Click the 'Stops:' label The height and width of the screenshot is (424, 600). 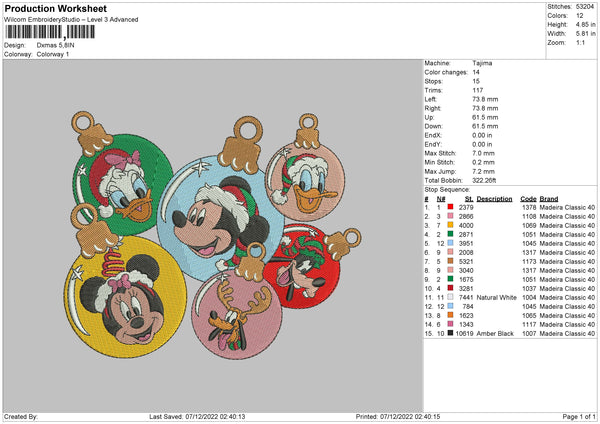[x=434, y=81]
